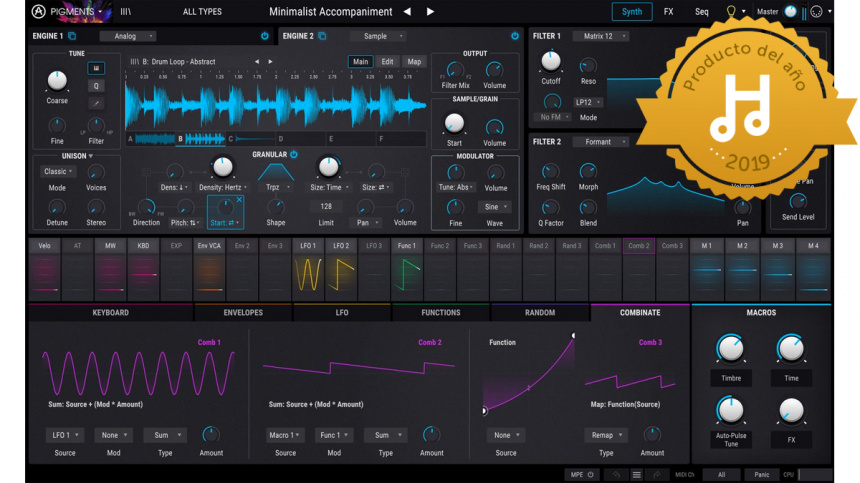Open Unison Classic mode dropdown
Screen dimensions: 860x483
point(58,172)
